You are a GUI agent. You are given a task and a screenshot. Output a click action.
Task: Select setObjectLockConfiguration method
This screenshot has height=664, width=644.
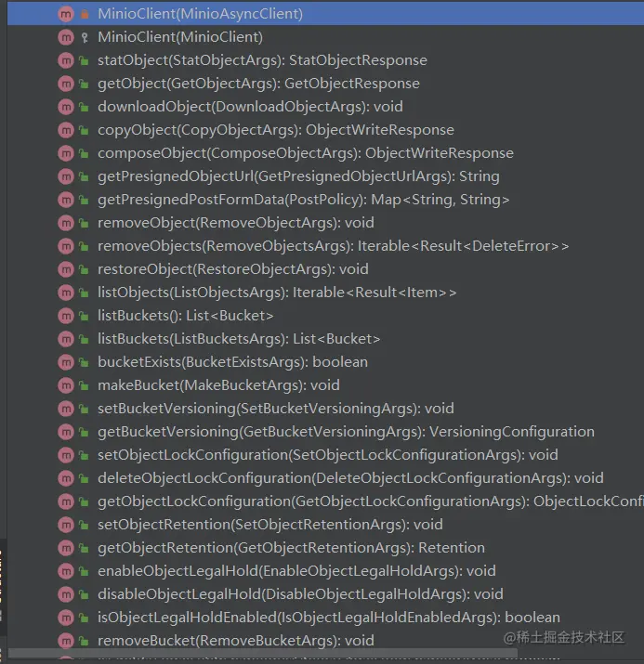click(x=328, y=455)
